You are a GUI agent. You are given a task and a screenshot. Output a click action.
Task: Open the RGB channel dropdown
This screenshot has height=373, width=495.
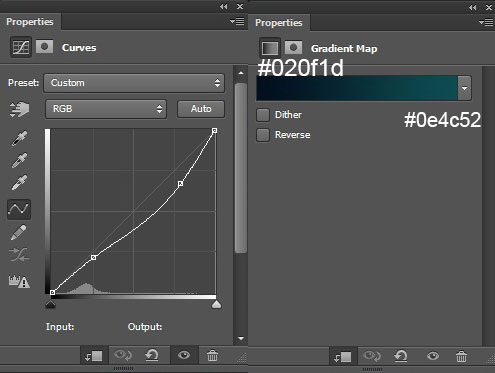point(106,109)
